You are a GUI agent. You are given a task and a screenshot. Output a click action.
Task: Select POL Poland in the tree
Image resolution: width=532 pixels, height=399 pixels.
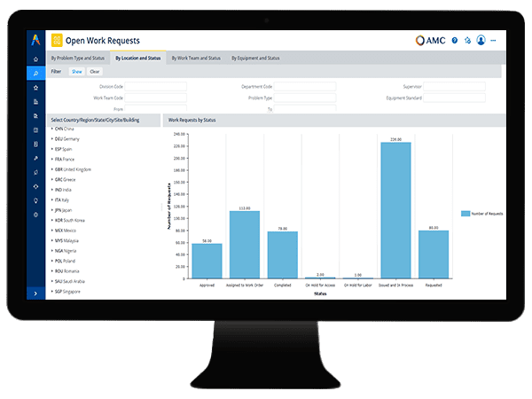pos(65,261)
